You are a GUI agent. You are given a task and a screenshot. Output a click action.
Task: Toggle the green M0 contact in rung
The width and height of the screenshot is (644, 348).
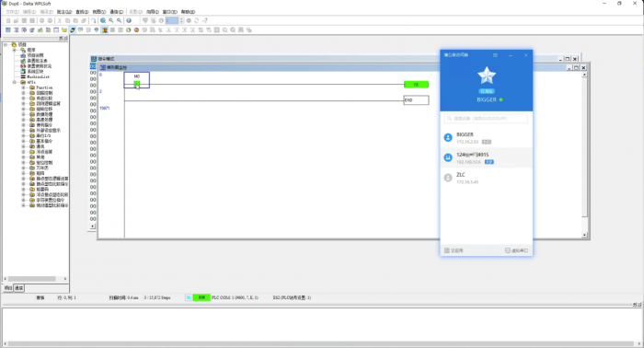(x=137, y=84)
